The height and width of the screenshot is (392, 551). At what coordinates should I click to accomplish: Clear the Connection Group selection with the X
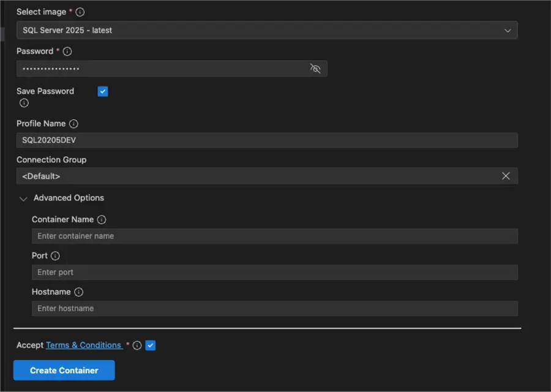pos(506,176)
